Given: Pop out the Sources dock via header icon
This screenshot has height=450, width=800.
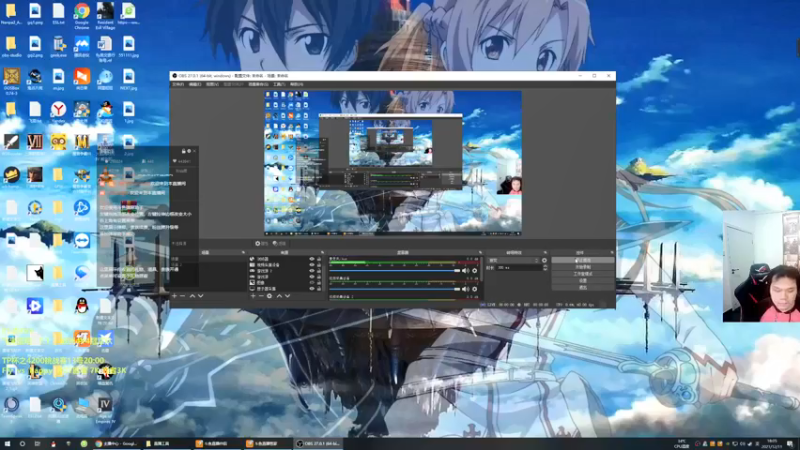Looking at the screenshot, I should pos(322,253).
